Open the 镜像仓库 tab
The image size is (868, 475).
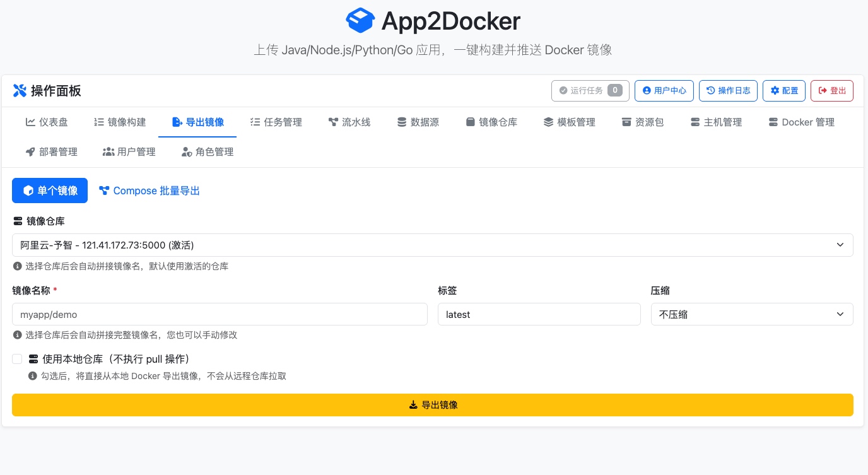(x=491, y=122)
